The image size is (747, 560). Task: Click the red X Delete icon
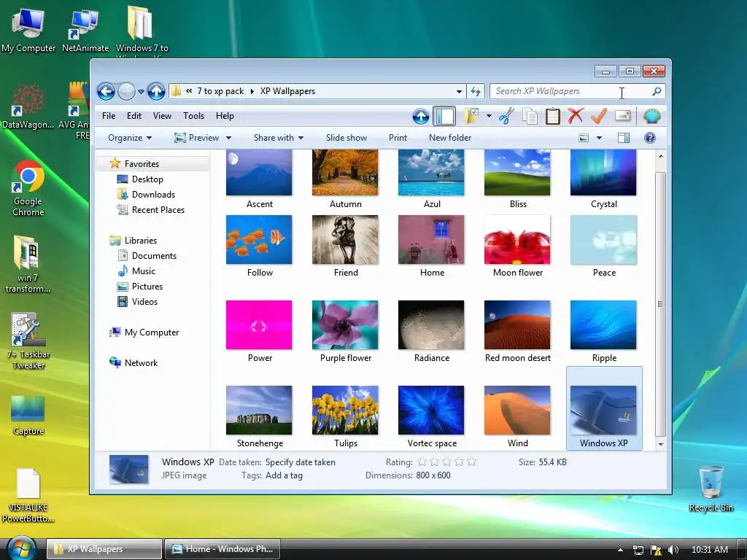576,116
